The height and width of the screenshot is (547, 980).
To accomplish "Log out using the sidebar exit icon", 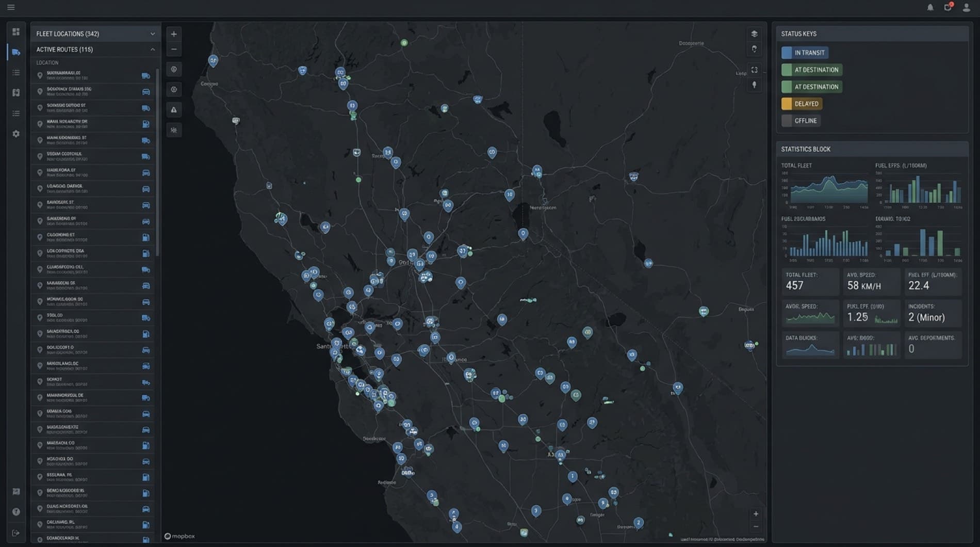I will click(x=16, y=533).
